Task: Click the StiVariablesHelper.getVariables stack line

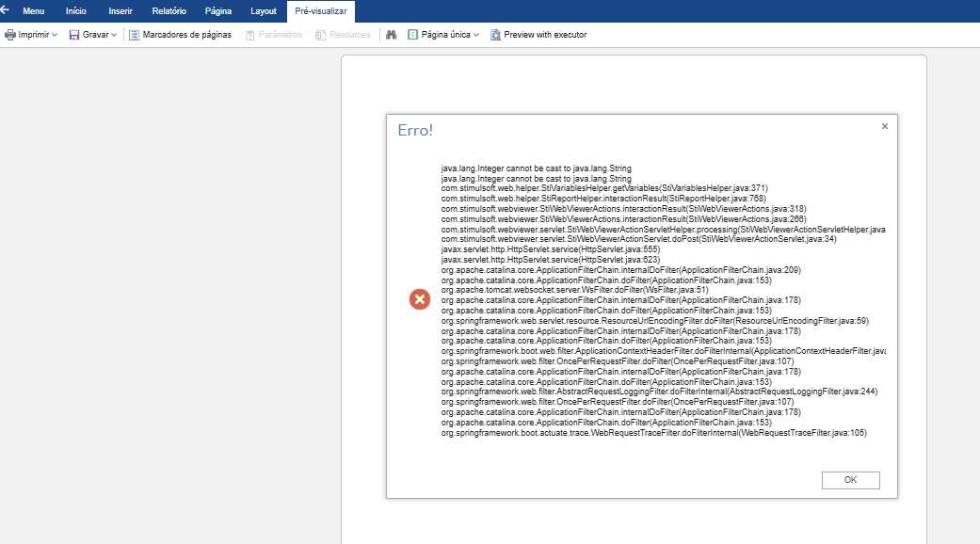Action: (x=604, y=188)
